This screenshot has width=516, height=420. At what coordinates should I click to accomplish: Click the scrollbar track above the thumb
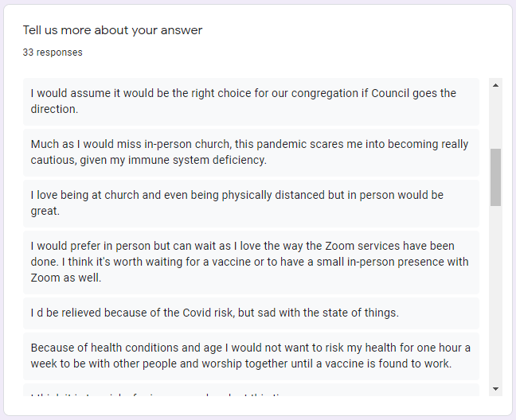[495, 119]
